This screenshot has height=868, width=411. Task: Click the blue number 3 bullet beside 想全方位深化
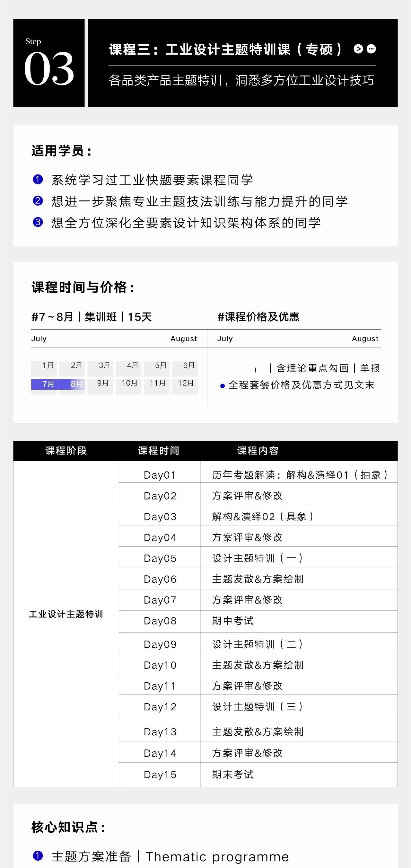tap(38, 222)
